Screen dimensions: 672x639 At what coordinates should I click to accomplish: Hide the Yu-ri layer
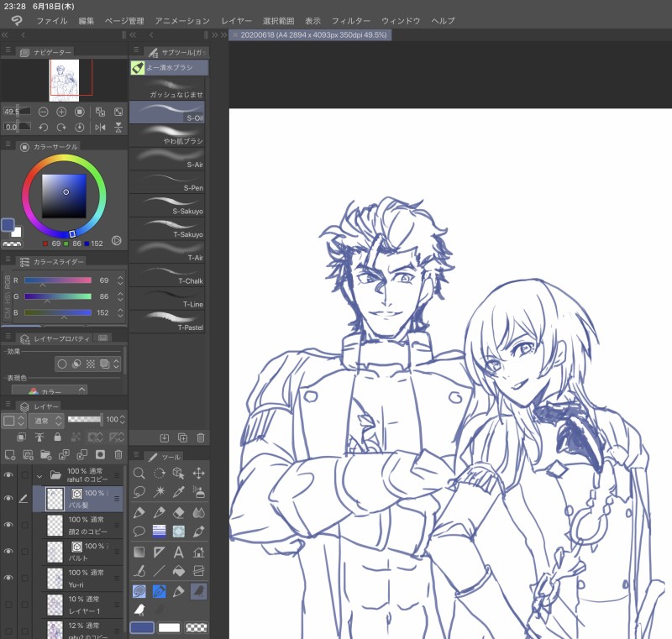(x=8, y=579)
